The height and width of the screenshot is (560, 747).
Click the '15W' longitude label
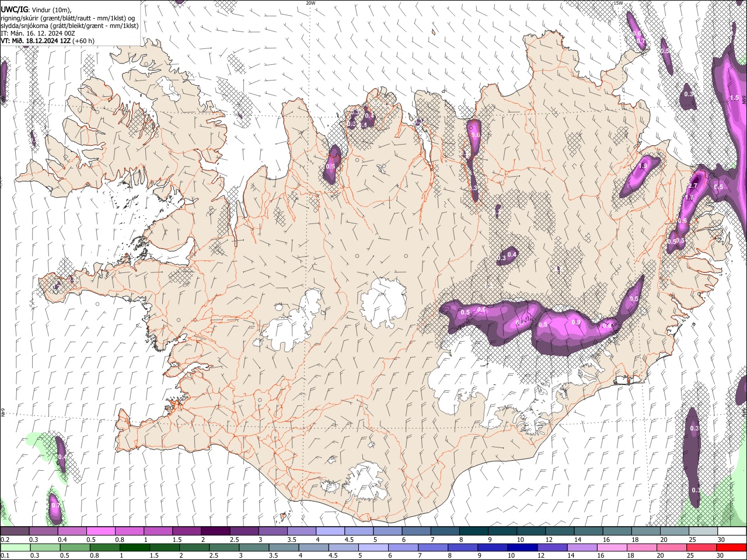click(x=618, y=3)
